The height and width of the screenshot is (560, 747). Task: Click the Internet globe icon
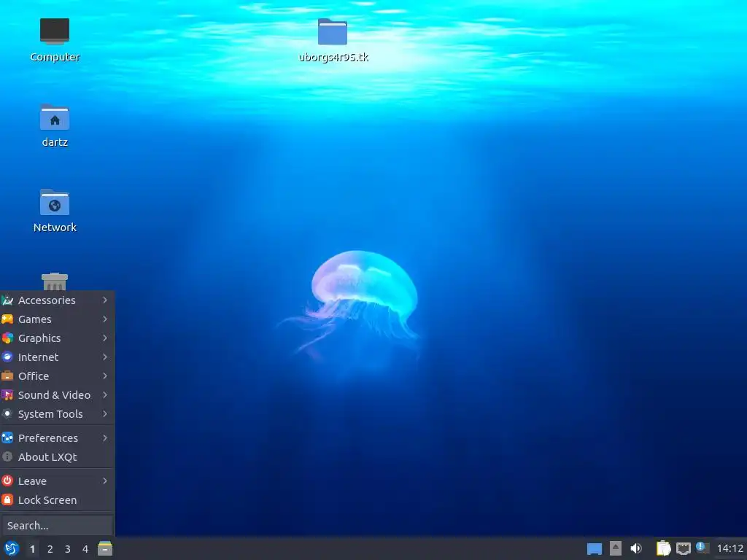click(7, 357)
